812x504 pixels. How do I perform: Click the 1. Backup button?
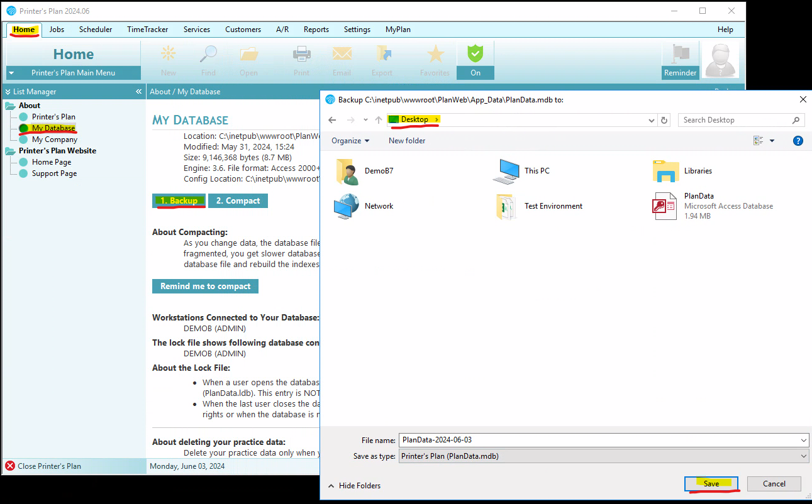[x=179, y=200]
